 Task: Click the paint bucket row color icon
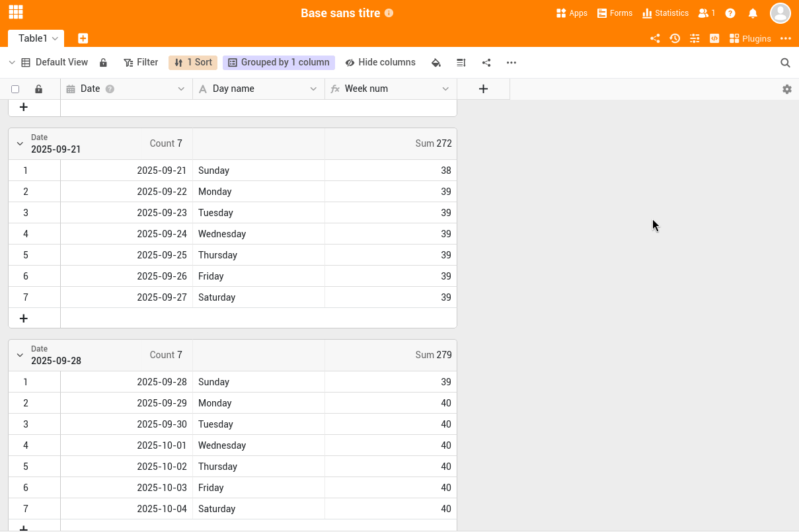[x=436, y=63]
